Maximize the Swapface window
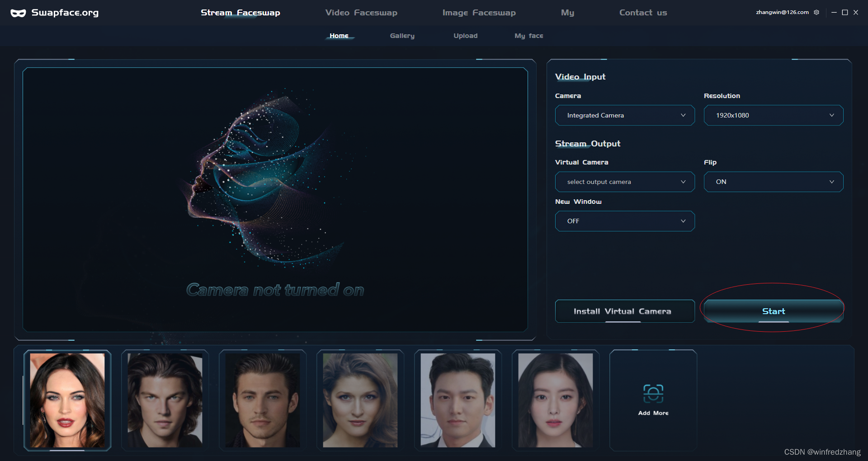Image resolution: width=868 pixels, height=461 pixels. point(845,13)
